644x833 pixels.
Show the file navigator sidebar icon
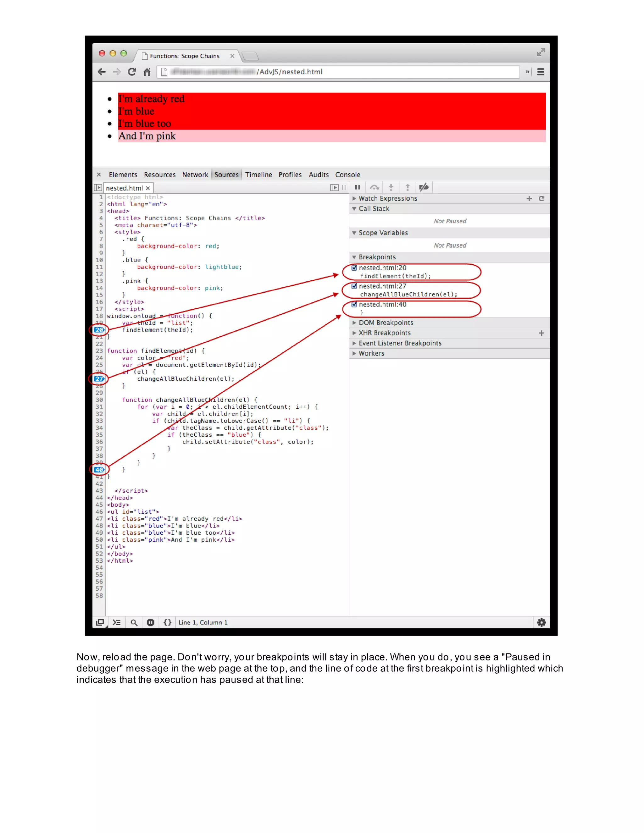98,188
